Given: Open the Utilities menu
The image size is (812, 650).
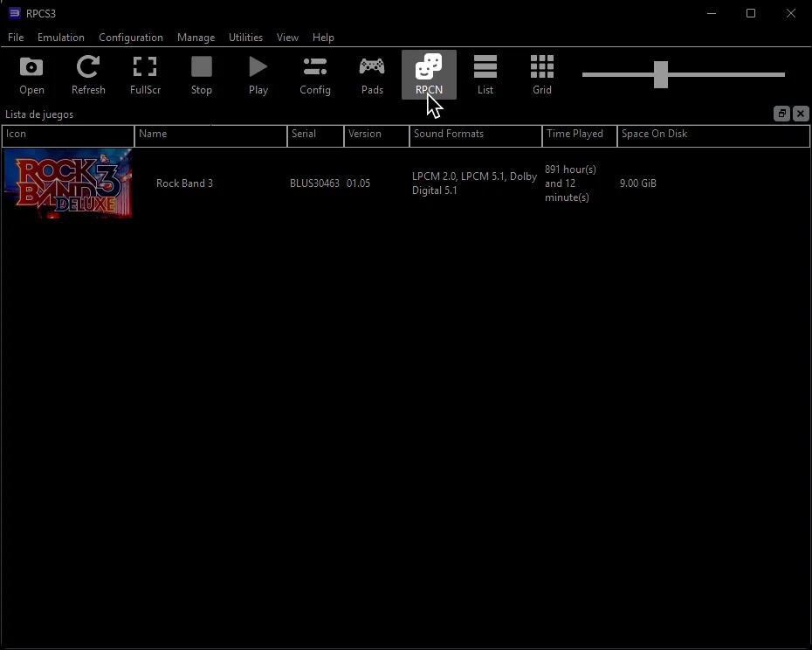Looking at the screenshot, I should tap(245, 38).
